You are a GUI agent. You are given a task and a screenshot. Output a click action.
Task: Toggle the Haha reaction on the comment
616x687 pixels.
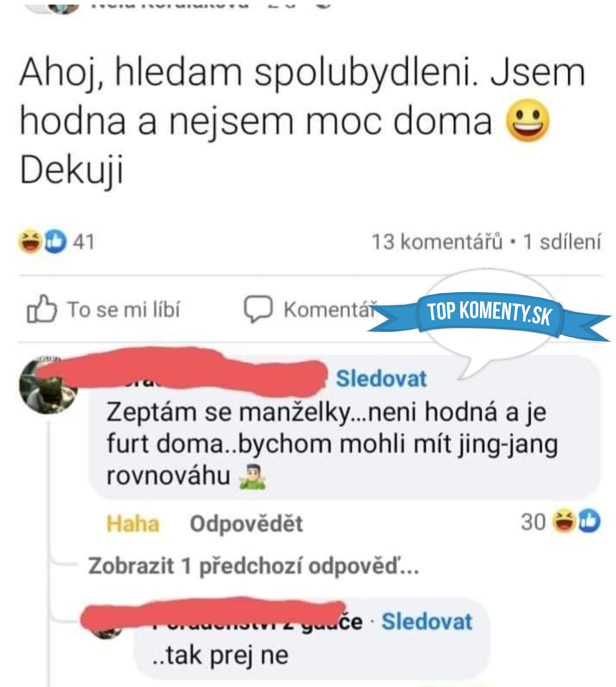[133, 524]
